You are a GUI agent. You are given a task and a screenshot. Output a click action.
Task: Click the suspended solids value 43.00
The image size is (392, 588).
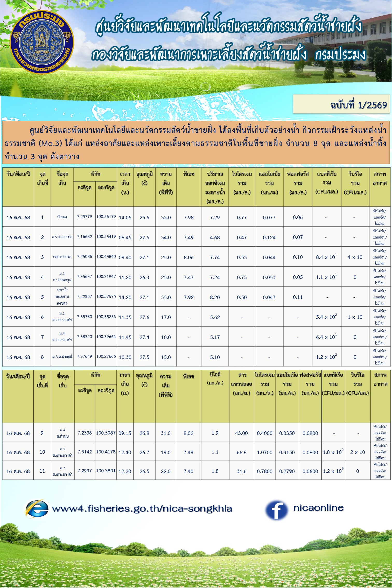coord(241,433)
